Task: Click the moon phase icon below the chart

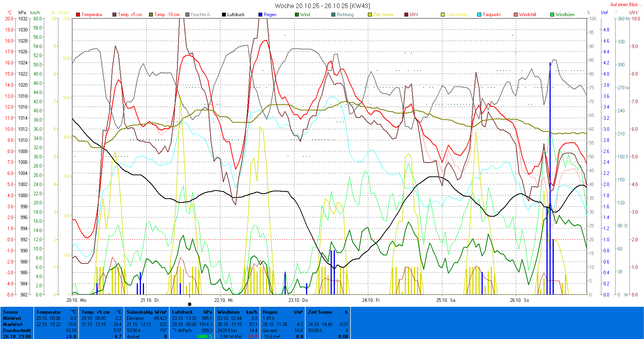Action: (189, 304)
